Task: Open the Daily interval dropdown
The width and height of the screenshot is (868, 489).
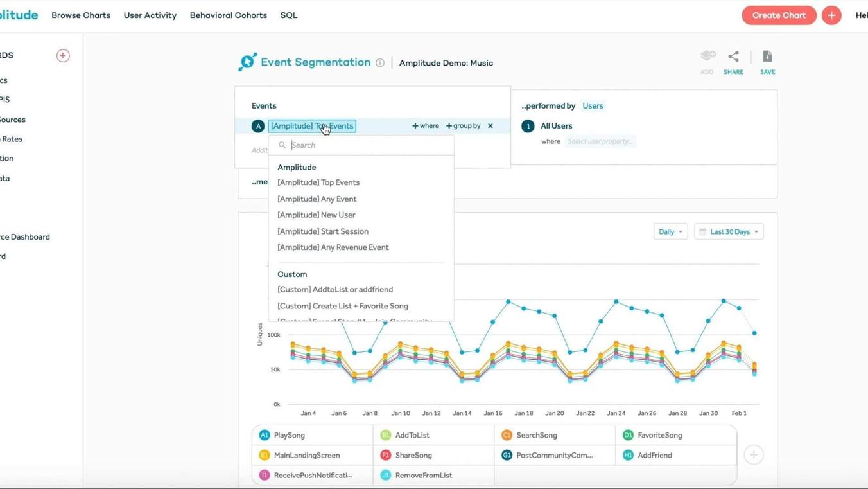Action: pyautogui.click(x=670, y=232)
